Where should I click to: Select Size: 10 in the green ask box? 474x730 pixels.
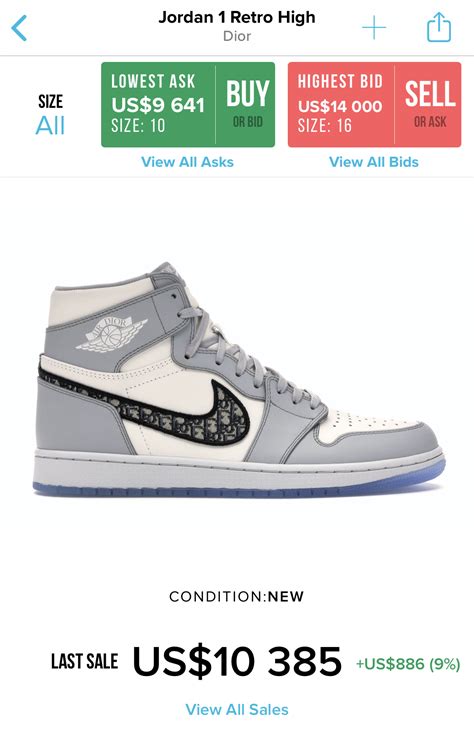[x=138, y=126]
